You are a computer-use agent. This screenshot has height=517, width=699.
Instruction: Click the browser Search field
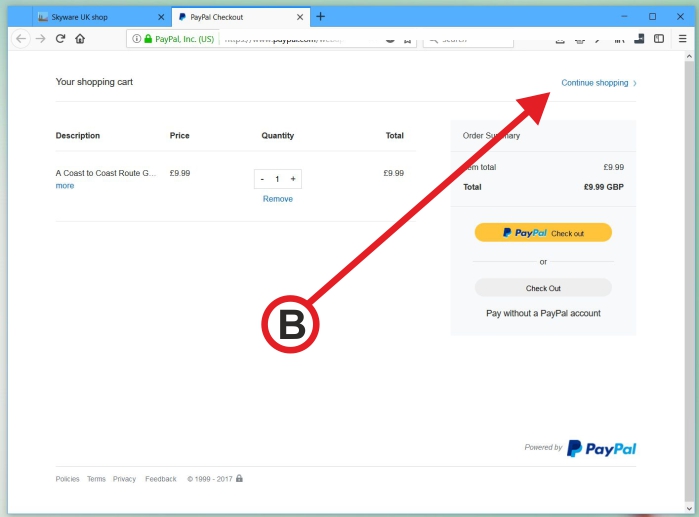pos(468,41)
